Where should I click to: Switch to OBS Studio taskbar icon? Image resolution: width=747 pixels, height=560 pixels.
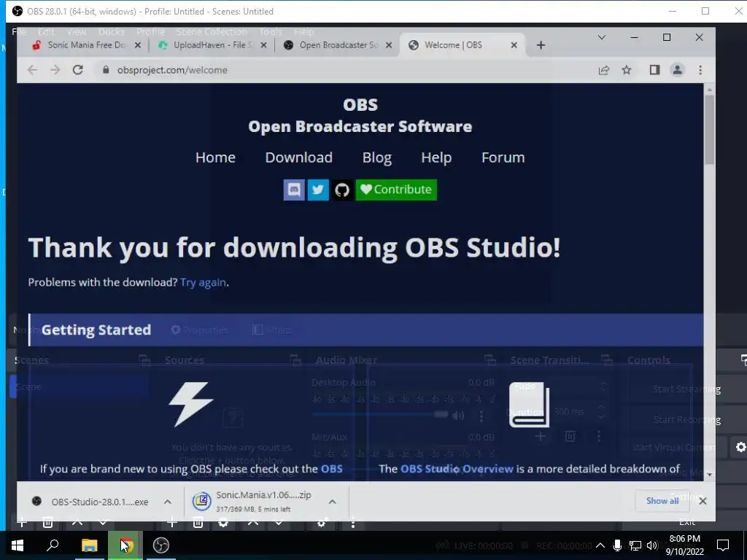tap(161, 545)
